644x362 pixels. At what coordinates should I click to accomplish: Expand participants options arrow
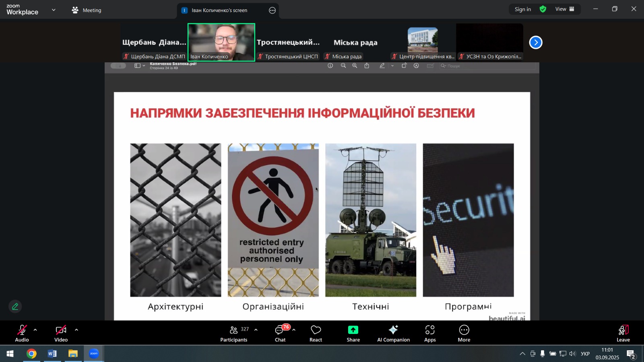click(256, 330)
